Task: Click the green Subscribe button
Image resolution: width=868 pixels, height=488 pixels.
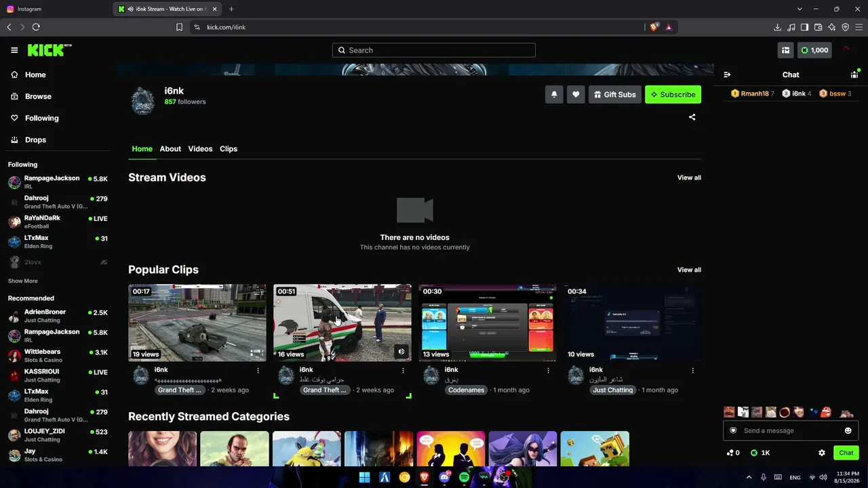Action: point(673,95)
